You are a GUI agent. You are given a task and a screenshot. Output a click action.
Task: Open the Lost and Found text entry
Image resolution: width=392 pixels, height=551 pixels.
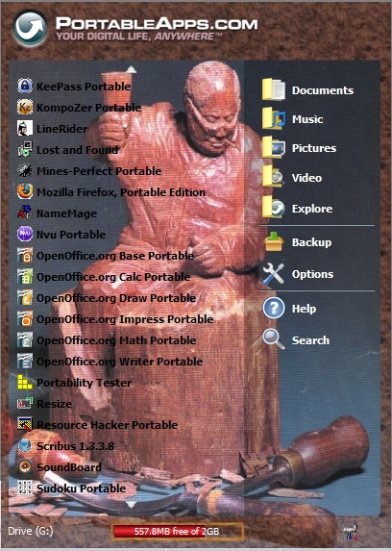pos(77,150)
